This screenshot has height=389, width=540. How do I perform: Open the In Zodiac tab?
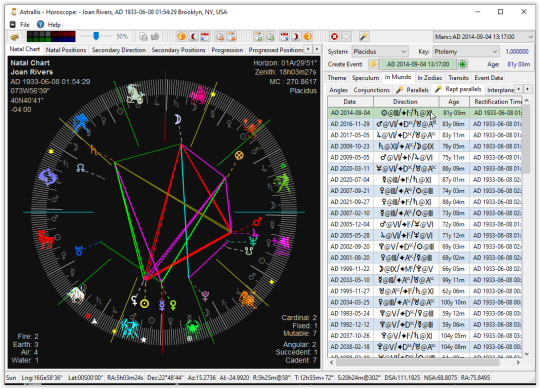[x=429, y=78]
